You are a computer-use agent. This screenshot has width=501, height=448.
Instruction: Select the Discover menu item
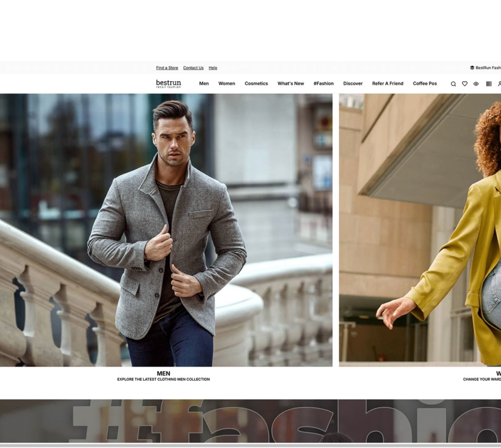pos(353,83)
